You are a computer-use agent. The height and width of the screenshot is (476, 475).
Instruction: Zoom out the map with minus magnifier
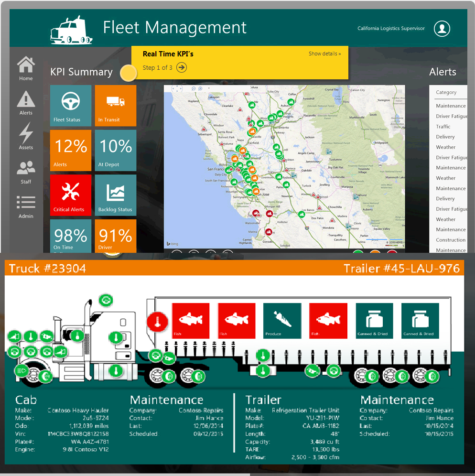click(194, 88)
